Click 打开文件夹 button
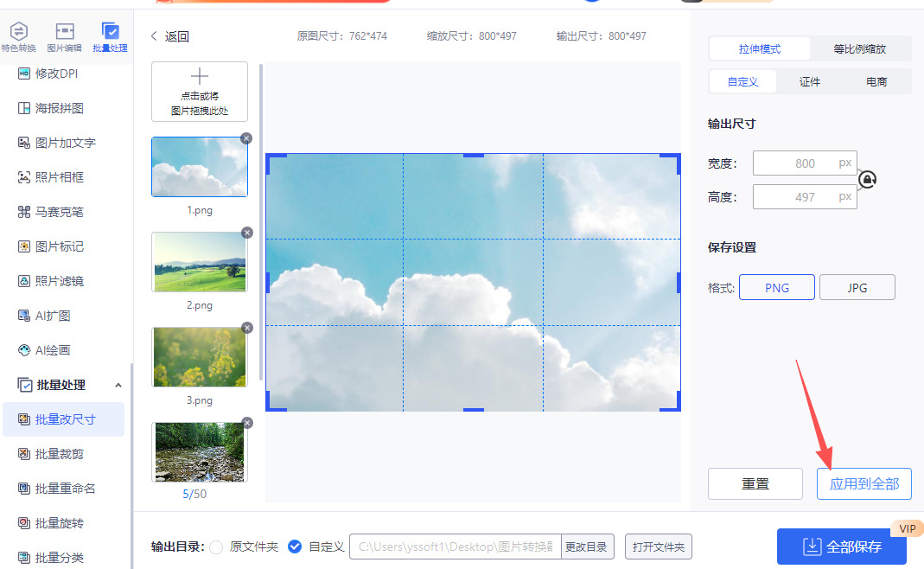This screenshot has width=924, height=569. pos(659,547)
